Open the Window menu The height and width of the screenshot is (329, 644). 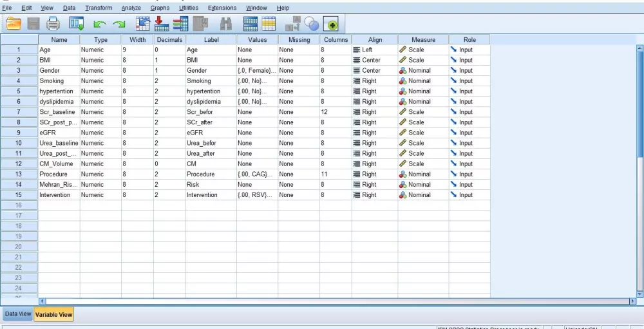click(x=256, y=8)
